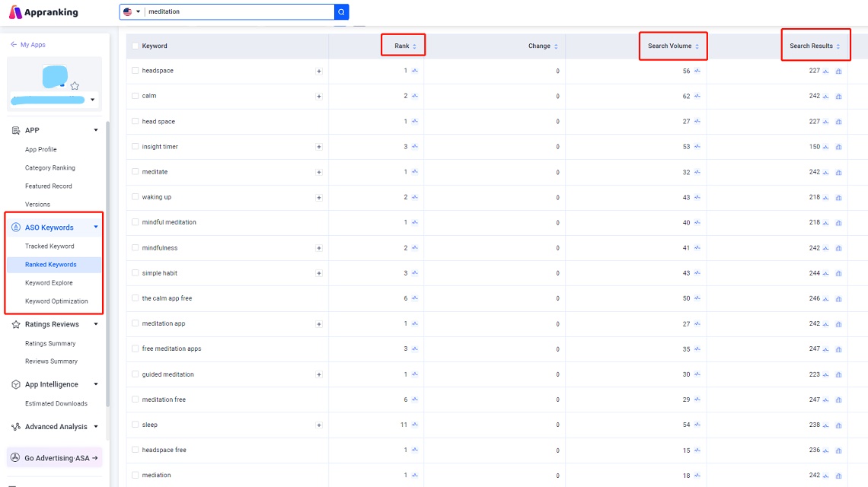Check the calm keyword row
868x487 pixels.
tap(135, 96)
